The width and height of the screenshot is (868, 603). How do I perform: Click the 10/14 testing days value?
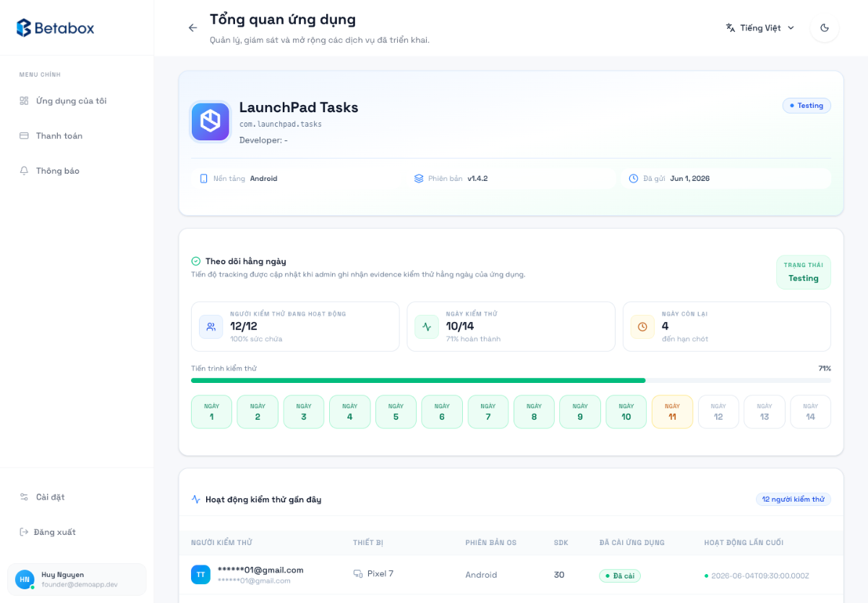(x=460, y=326)
